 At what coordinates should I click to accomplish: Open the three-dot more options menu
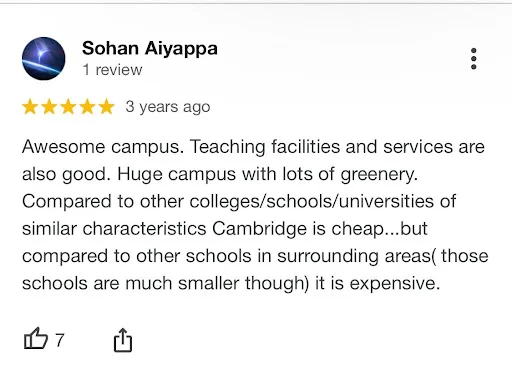473,59
